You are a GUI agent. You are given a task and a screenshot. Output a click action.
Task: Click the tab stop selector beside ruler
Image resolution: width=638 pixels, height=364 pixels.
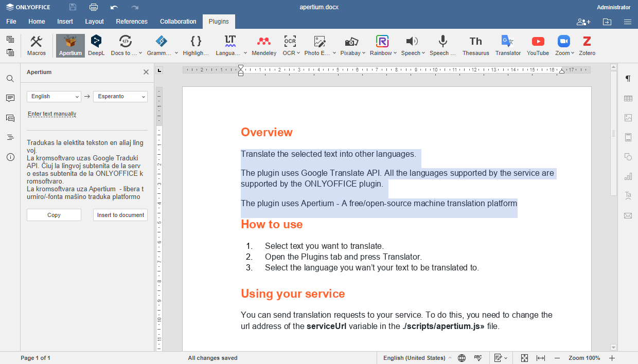[159, 70]
